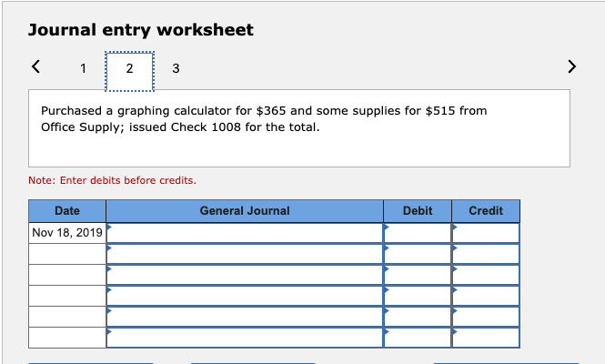Click the fourth row Debit field
This screenshot has width=605, height=364.
coord(418,295)
